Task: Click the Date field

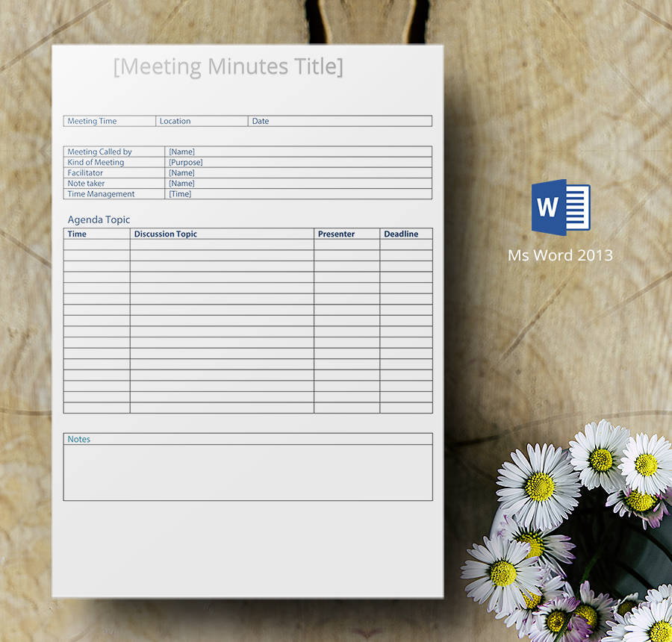Action: pyautogui.click(x=261, y=121)
